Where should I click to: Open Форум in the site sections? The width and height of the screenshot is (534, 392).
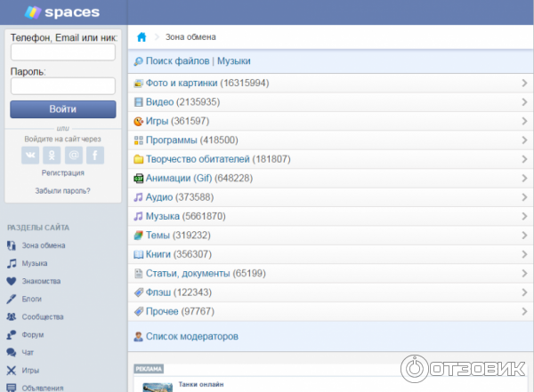coord(33,335)
